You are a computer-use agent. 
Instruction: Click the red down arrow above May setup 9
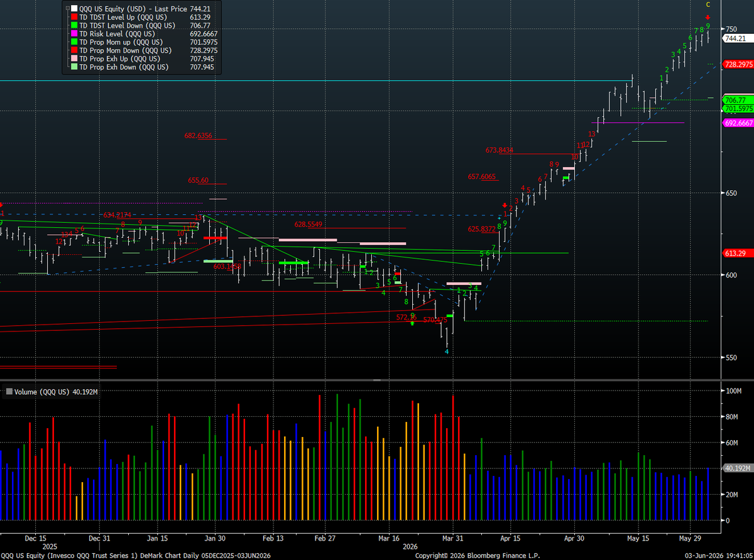pos(708,18)
